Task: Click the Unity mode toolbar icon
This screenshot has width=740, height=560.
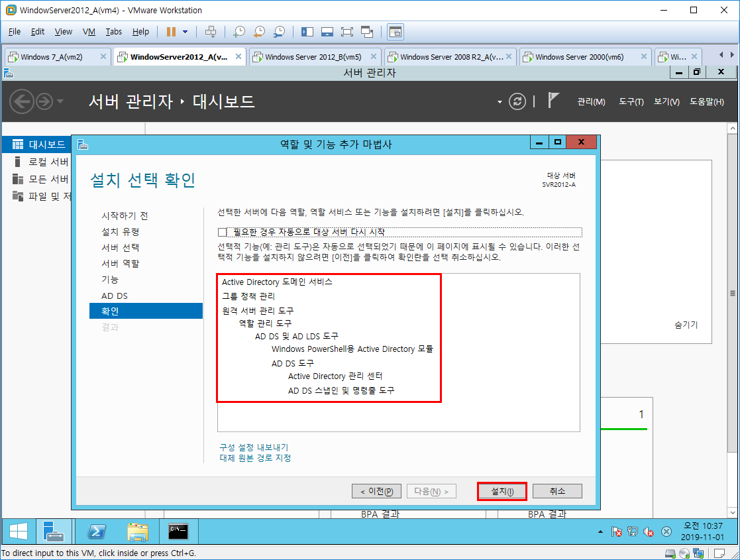Action: [x=367, y=32]
